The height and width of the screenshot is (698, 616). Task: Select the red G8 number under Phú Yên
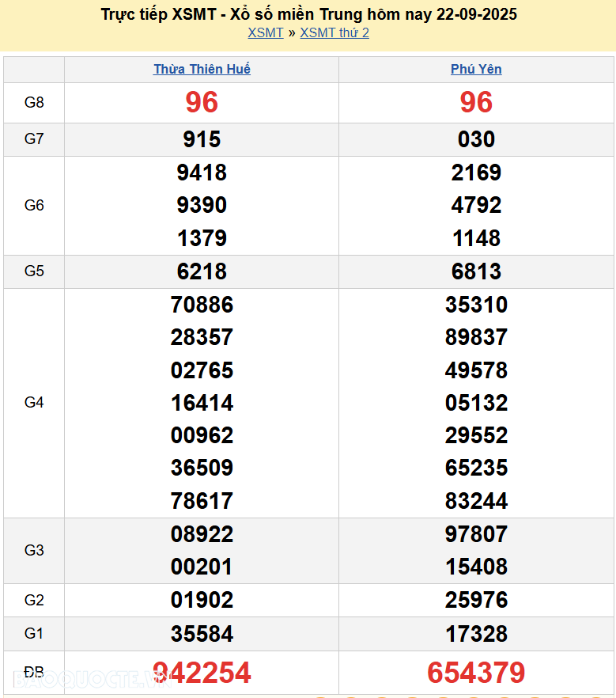pyautogui.click(x=476, y=102)
